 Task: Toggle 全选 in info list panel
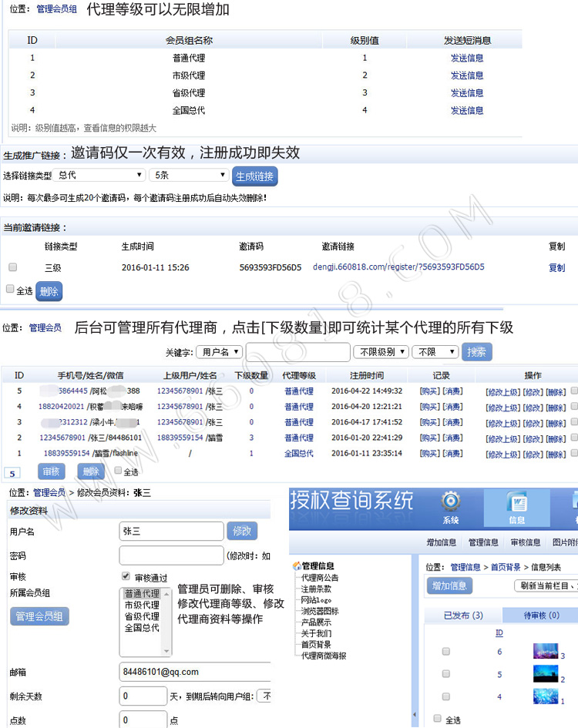coord(437,718)
